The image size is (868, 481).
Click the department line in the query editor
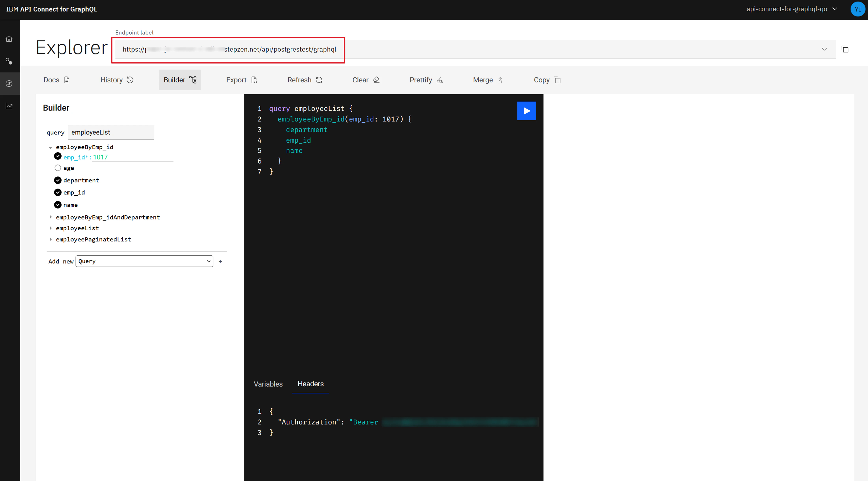tap(307, 130)
